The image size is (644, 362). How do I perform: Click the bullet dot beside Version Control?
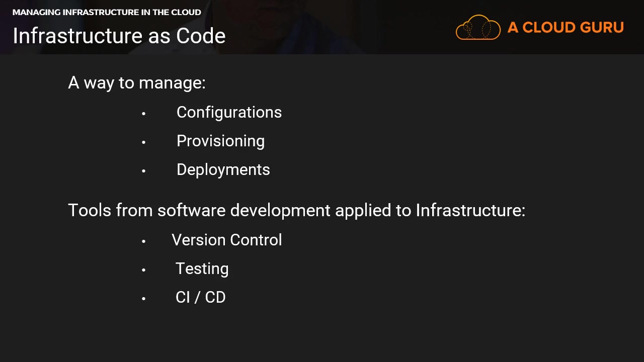click(x=144, y=241)
